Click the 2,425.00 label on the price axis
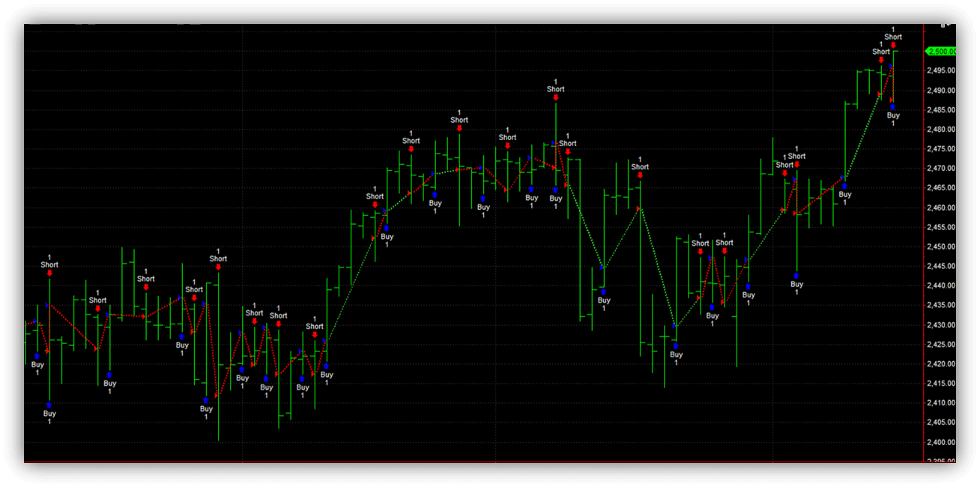Viewport: 980px width, 487px height. tap(942, 345)
